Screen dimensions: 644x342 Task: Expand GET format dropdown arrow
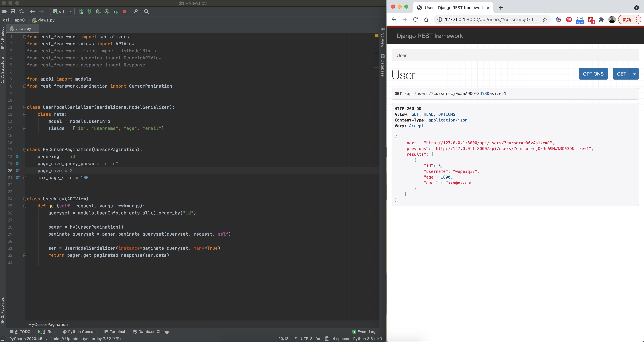(x=634, y=74)
